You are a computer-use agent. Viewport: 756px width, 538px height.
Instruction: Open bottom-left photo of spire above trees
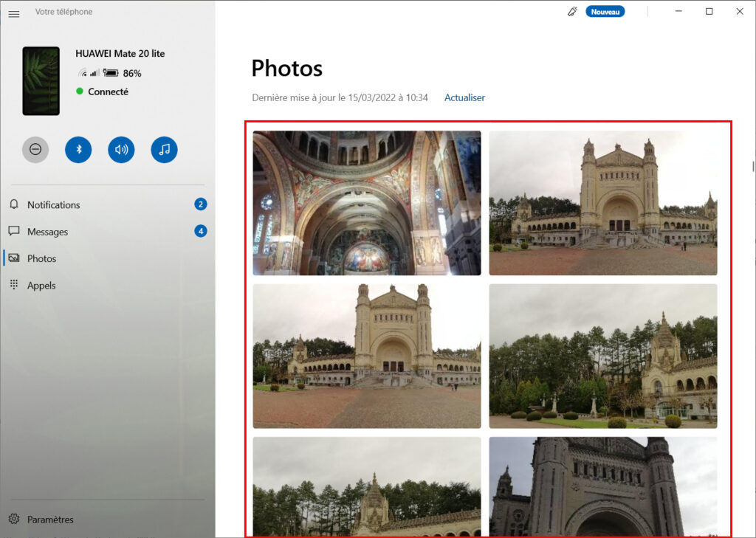367,486
